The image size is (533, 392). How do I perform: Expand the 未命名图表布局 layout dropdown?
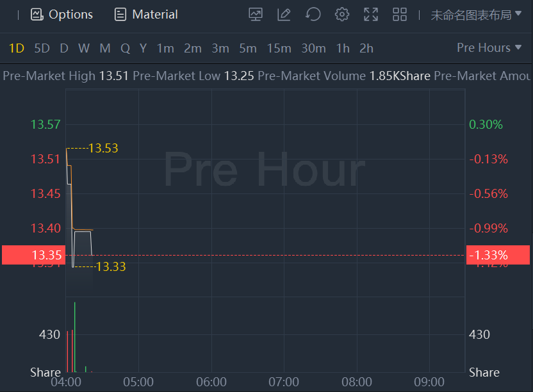pyautogui.click(x=476, y=15)
